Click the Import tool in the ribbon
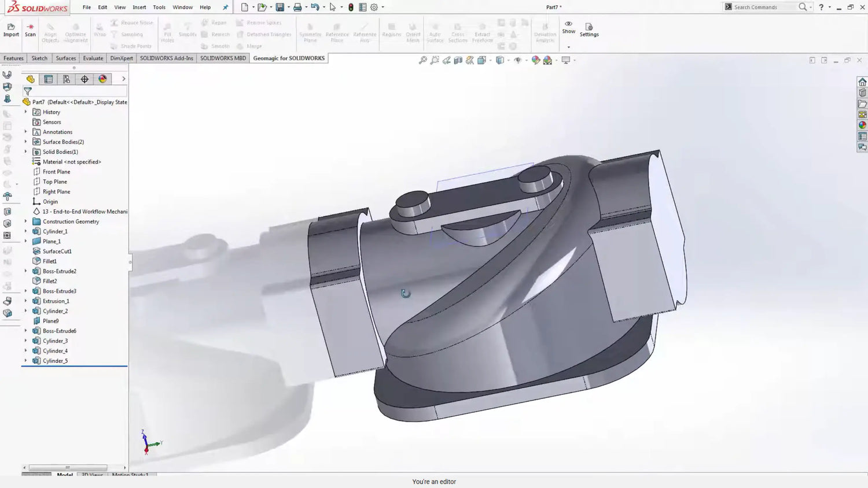Screen dimensions: 868x488 coord(11,30)
